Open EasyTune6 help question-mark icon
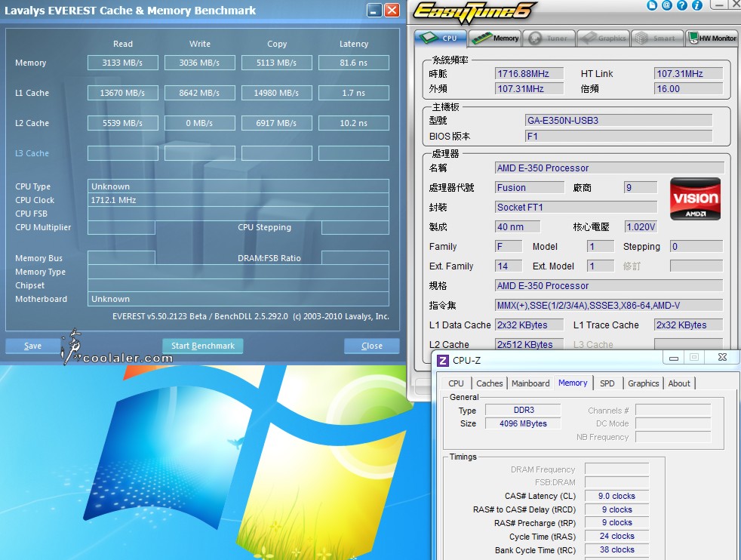Viewport: 741px width, 560px height. (x=682, y=5)
